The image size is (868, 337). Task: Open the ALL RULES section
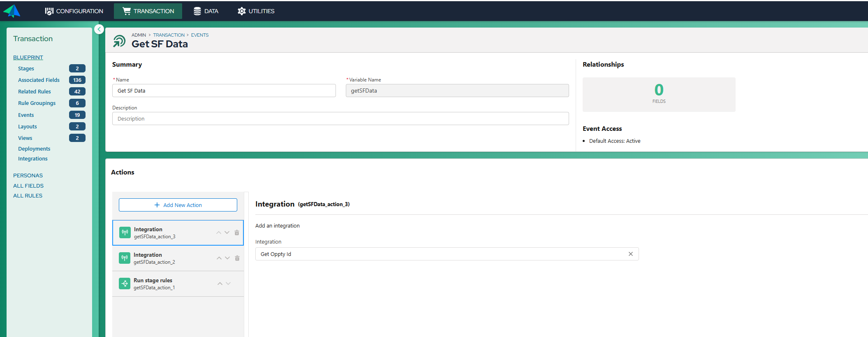pos(28,195)
